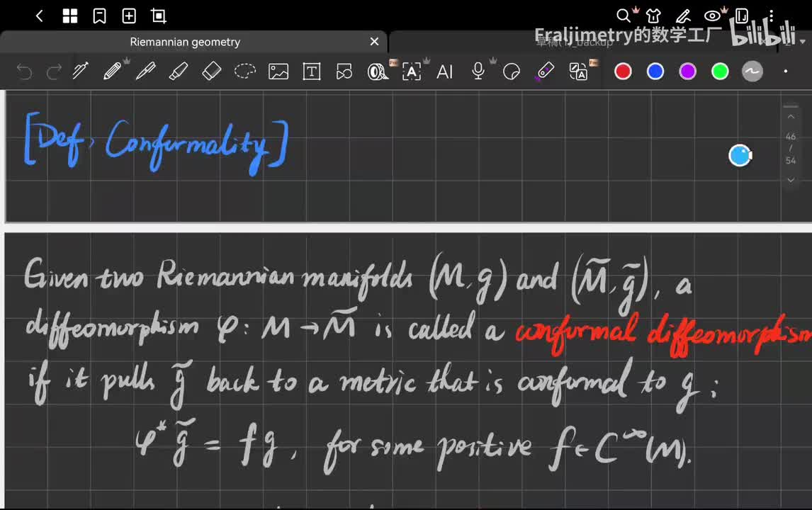Undo the last stroke
Screen dimensions: 812x510
[24, 72]
